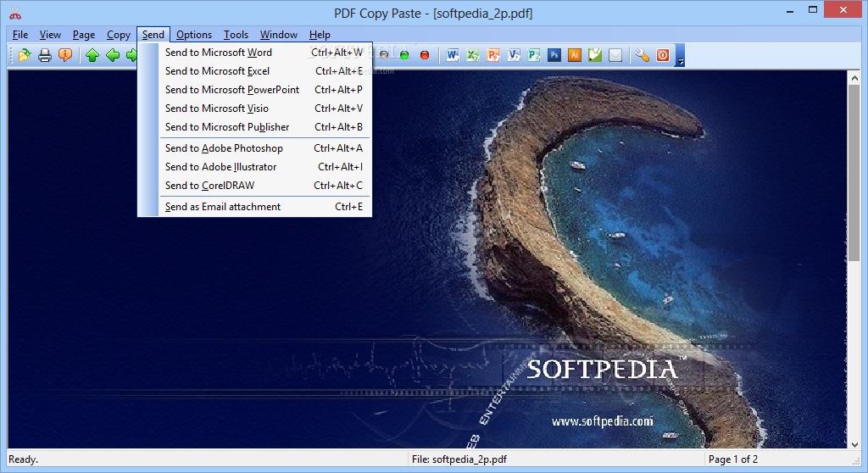
Task: Click the green circle toolbar button
Action: pyautogui.click(x=404, y=55)
